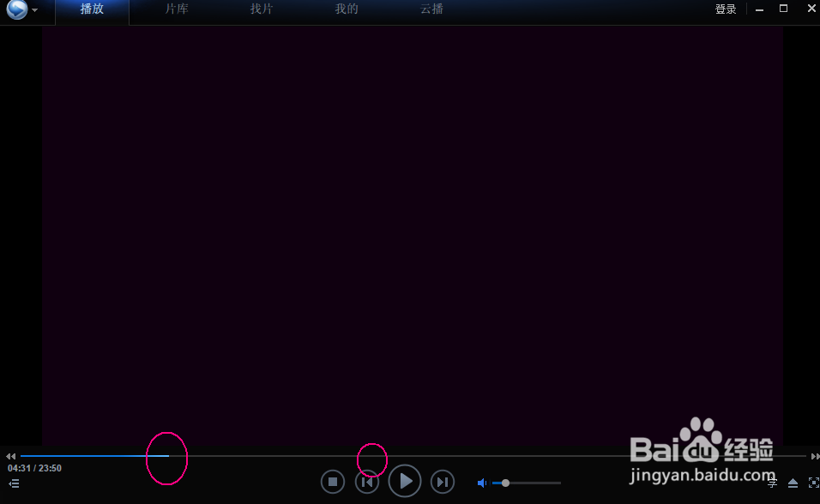Expand the dropdown arrow beside the logo

34,10
